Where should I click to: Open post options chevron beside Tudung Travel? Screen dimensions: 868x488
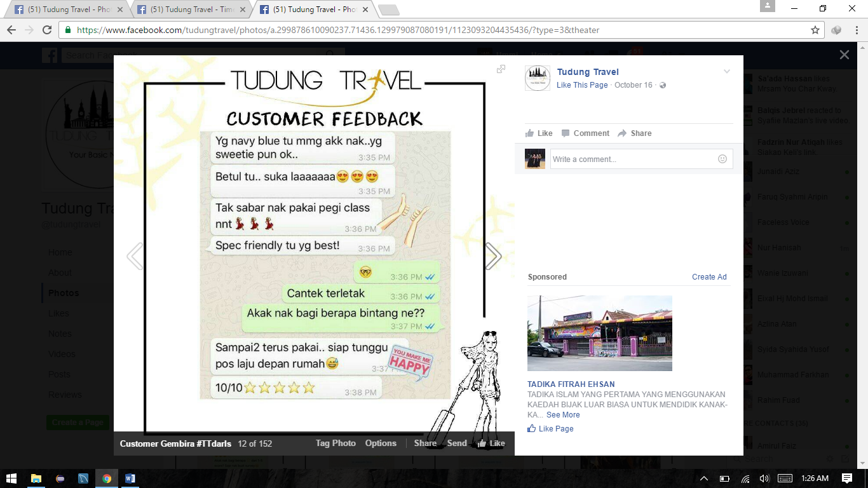(727, 71)
